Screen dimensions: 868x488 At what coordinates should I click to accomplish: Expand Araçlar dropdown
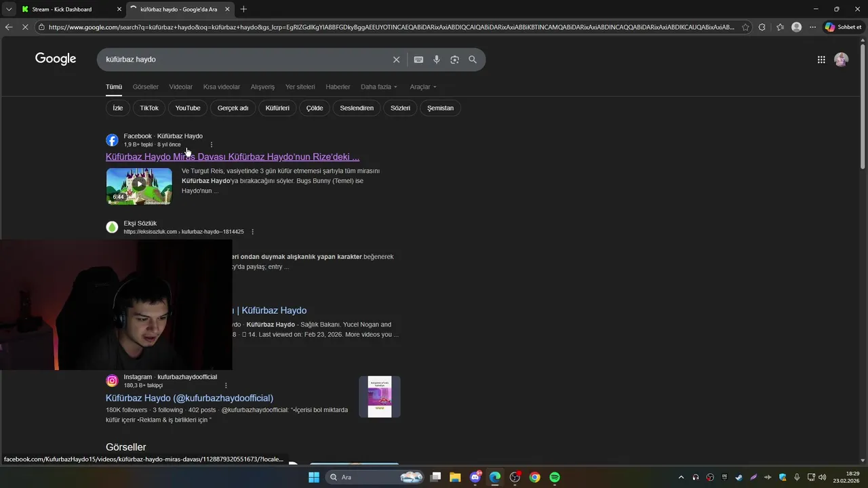pyautogui.click(x=423, y=87)
